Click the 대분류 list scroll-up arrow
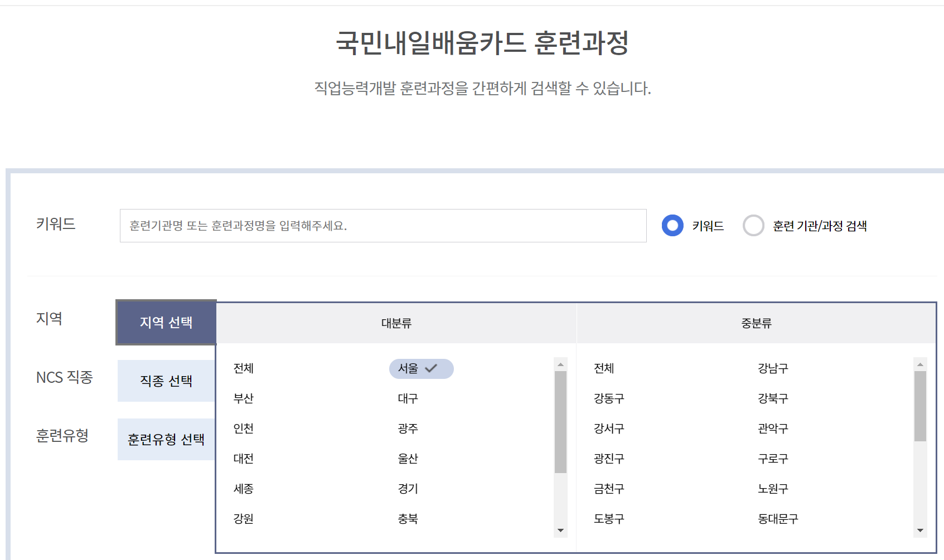The width and height of the screenshot is (944, 560). tap(561, 364)
